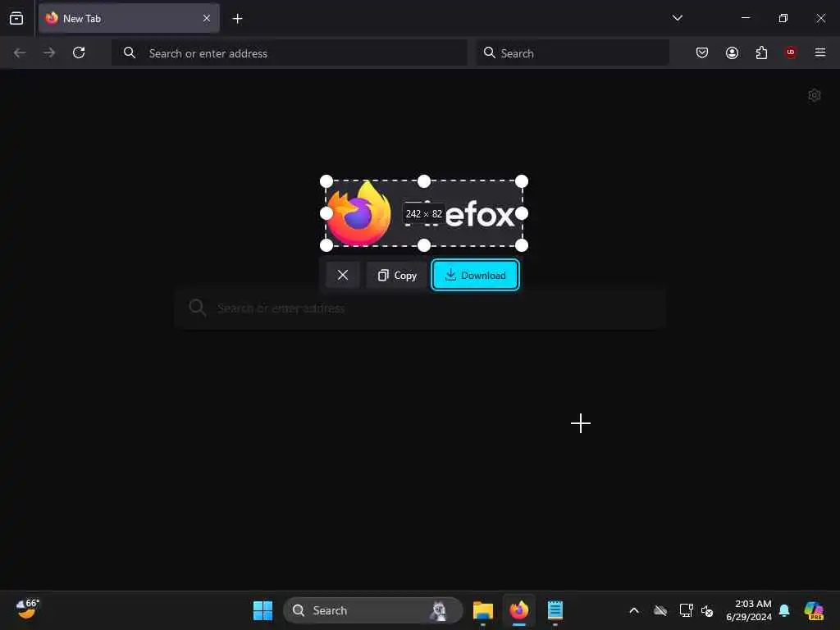This screenshot has width=840, height=630.
Task: Close the New Tab tab
Action: click(x=206, y=18)
